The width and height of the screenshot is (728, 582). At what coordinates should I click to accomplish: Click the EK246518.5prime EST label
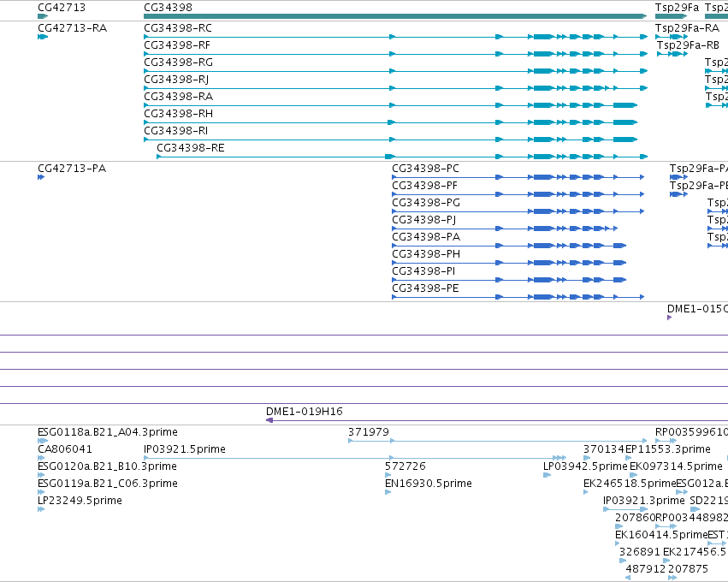click(630, 484)
